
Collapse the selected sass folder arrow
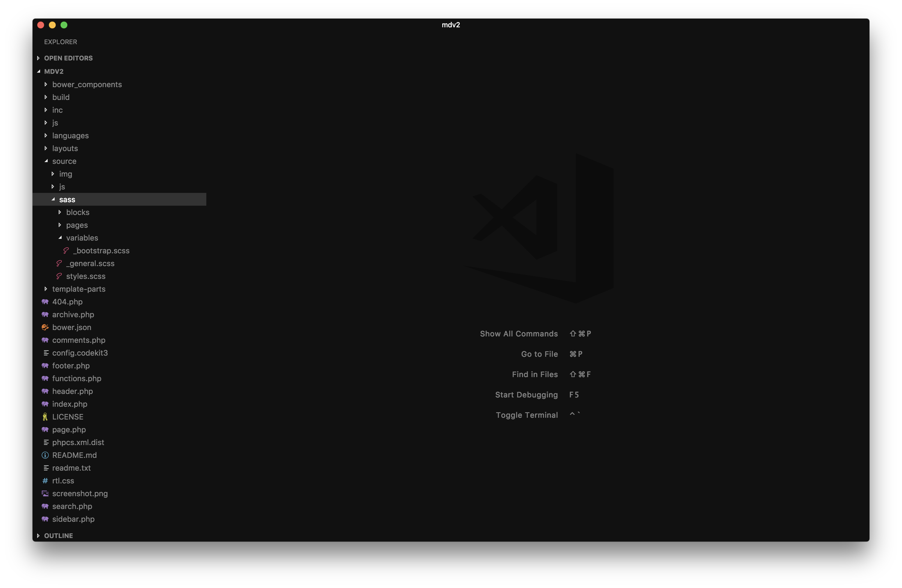pos(53,199)
